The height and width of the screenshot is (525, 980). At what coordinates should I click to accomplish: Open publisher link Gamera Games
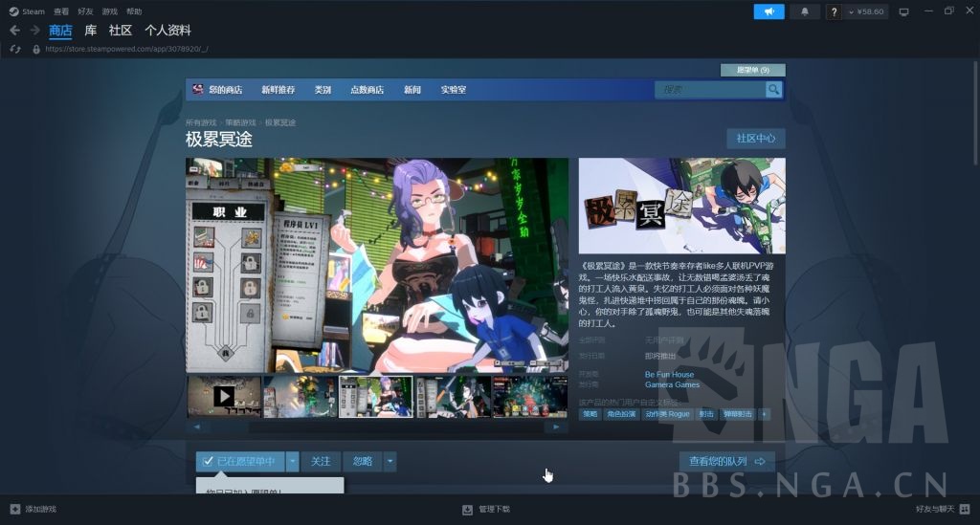click(x=673, y=384)
